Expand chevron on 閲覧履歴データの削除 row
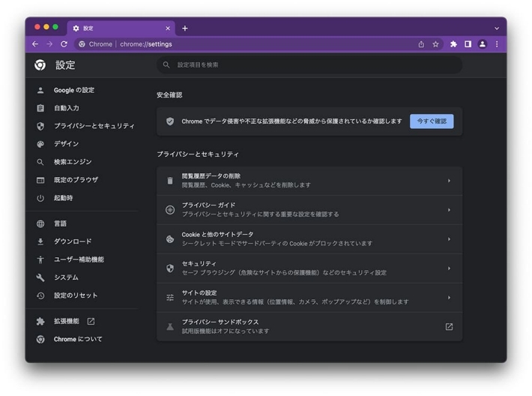532x396 pixels. pos(449,181)
